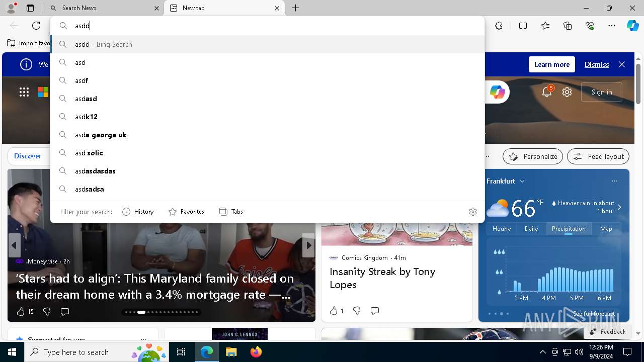Open page settings gear icon
This screenshot has height=362, width=644.
pyautogui.click(x=567, y=92)
